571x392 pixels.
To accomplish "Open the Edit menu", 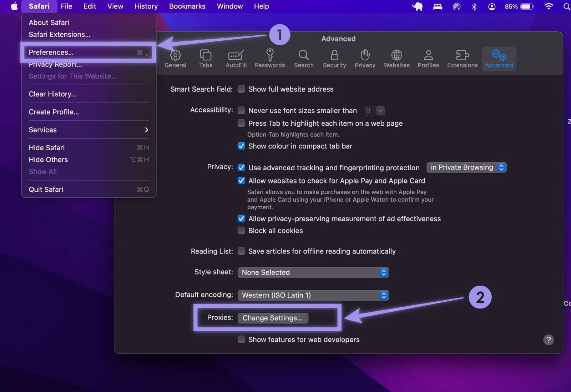I will [90, 6].
